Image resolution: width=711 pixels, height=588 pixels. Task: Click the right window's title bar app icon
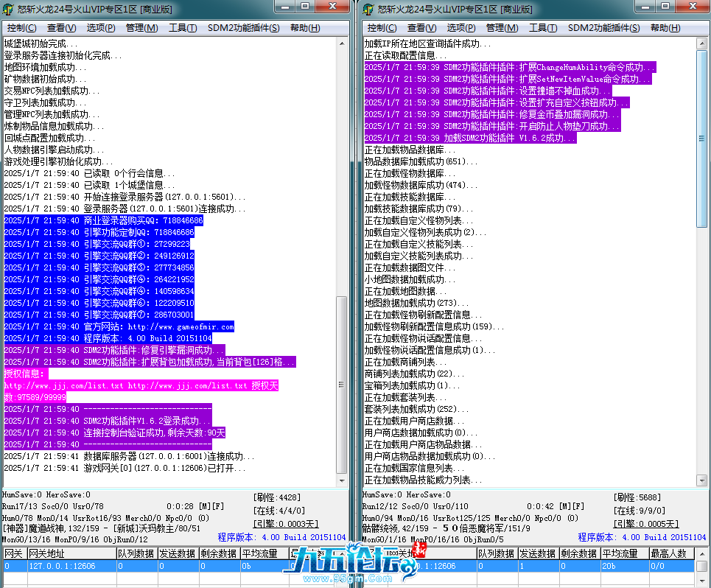click(x=371, y=9)
